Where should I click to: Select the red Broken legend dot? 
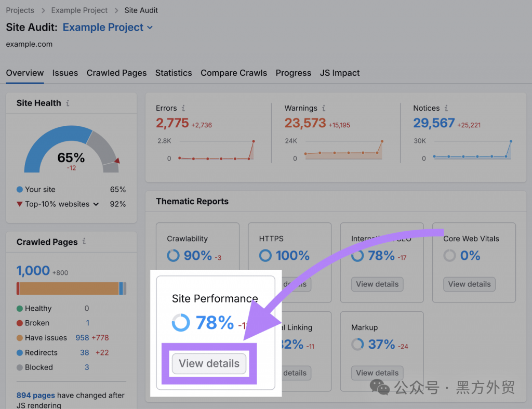click(x=20, y=323)
